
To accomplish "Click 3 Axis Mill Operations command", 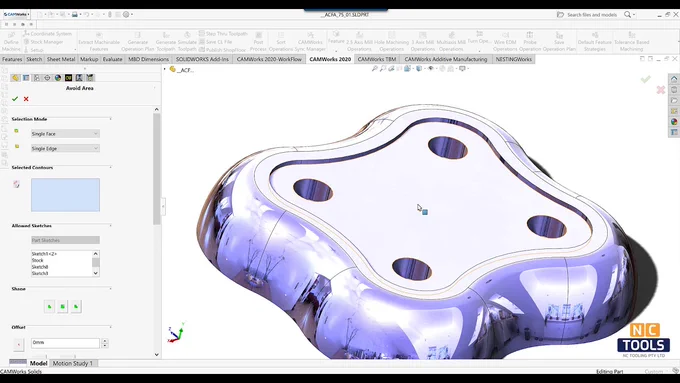I will tap(422, 42).
